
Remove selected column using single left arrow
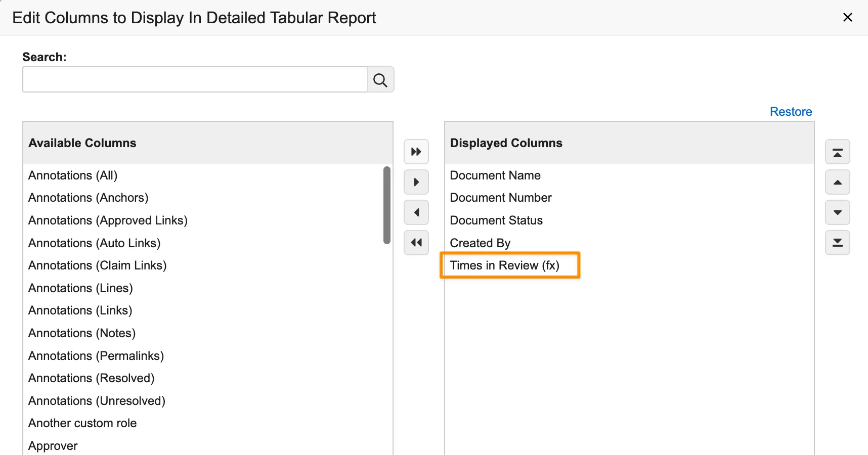click(x=416, y=212)
